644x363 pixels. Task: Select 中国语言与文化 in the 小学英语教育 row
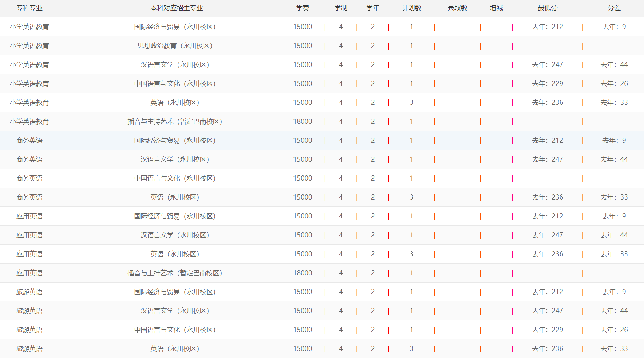tap(175, 84)
